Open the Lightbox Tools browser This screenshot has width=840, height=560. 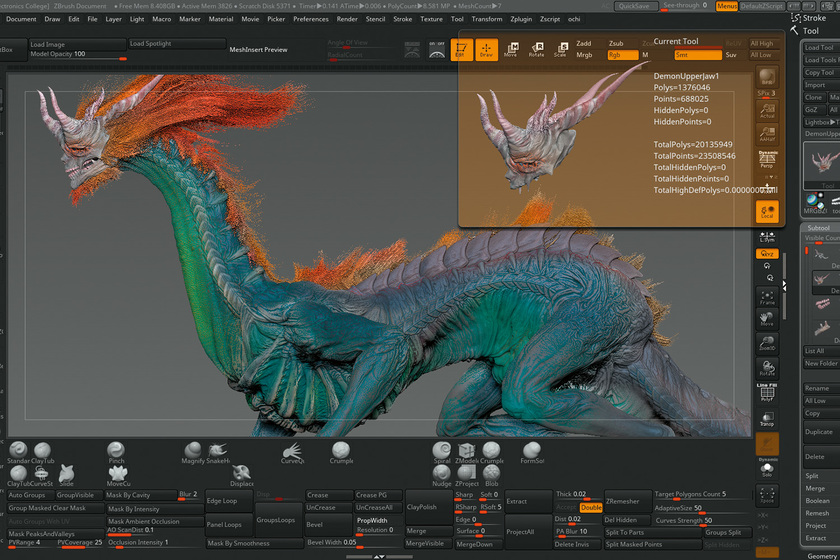(820, 121)
